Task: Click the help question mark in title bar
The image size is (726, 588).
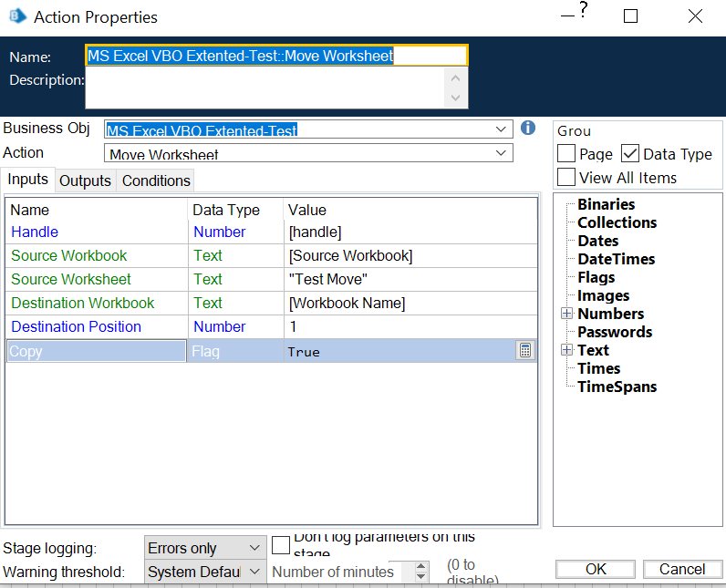Action: [x=583, y=11]
